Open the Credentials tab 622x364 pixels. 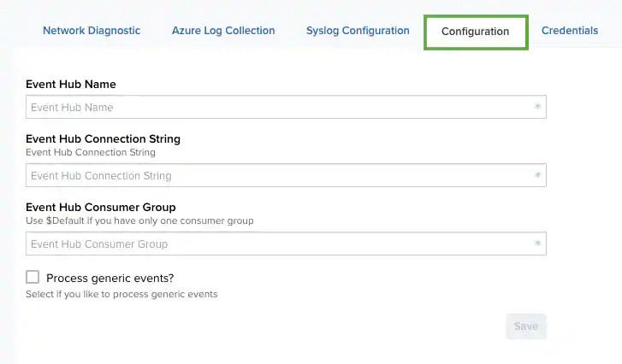click(570, 31)
